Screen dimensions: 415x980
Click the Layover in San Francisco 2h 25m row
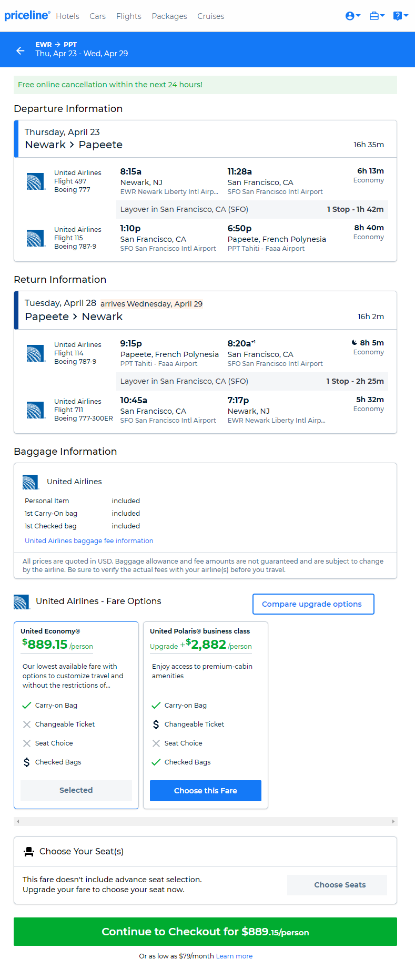(x=252, y=381)
